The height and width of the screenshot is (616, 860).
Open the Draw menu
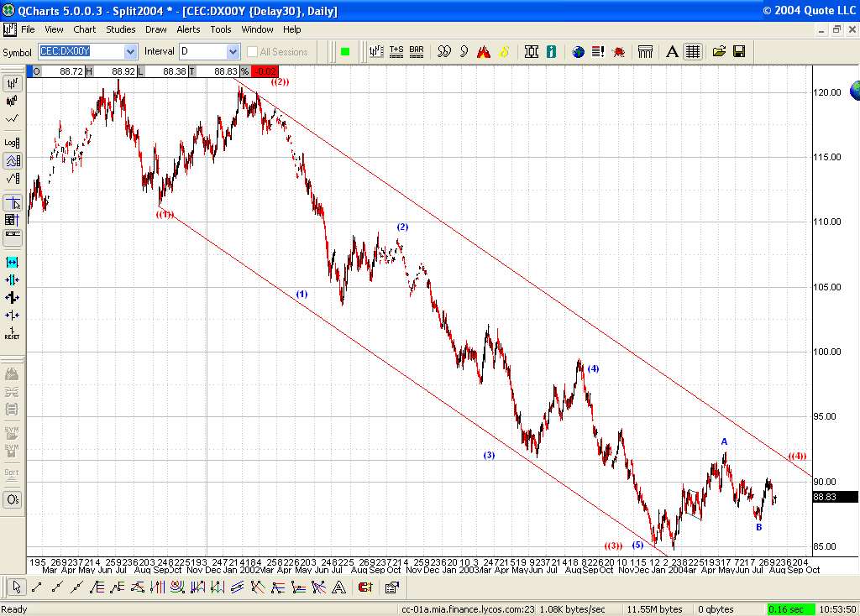pos(155,29)
